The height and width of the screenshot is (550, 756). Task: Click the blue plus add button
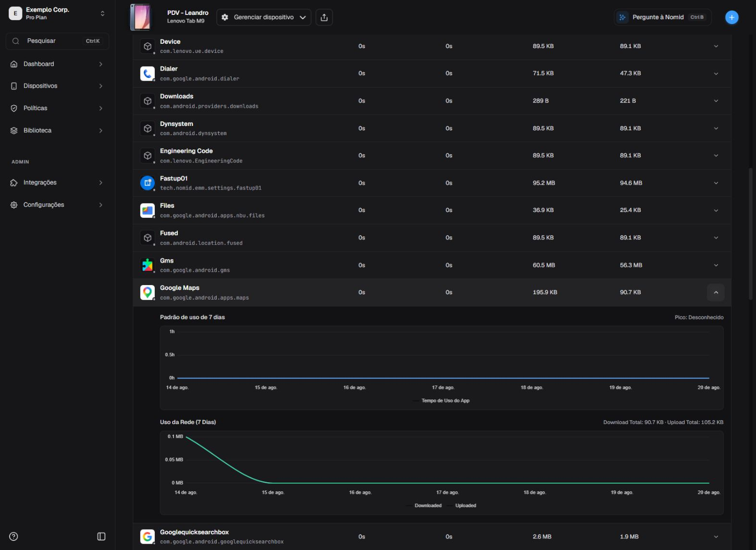click(x=731, y=17)
